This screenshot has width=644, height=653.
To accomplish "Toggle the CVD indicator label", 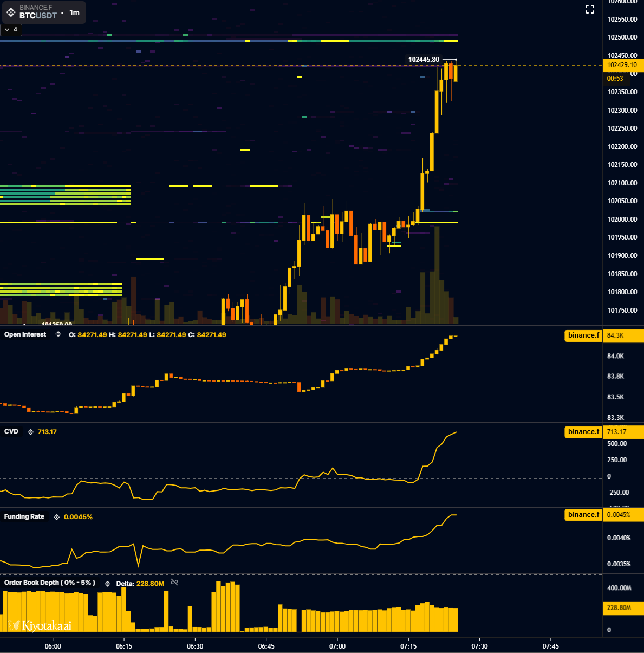I will (x=11, y=431).
